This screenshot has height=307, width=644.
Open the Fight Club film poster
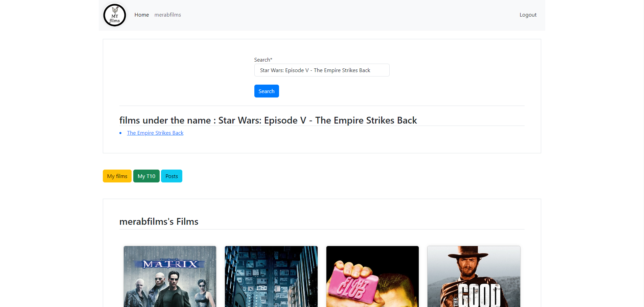[372, 277]
